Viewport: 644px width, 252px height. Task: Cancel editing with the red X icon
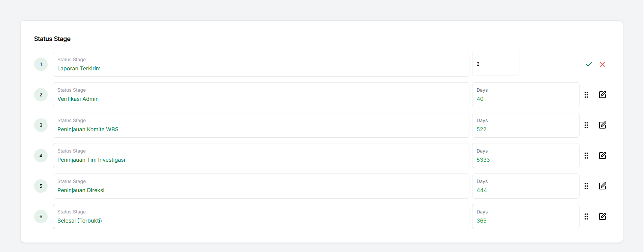602,64
